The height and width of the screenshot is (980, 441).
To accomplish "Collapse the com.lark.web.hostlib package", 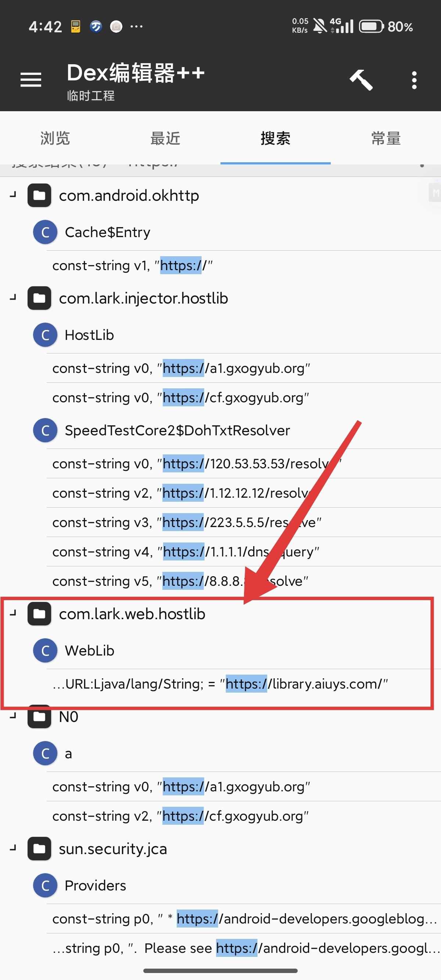I will click(13, 613).
